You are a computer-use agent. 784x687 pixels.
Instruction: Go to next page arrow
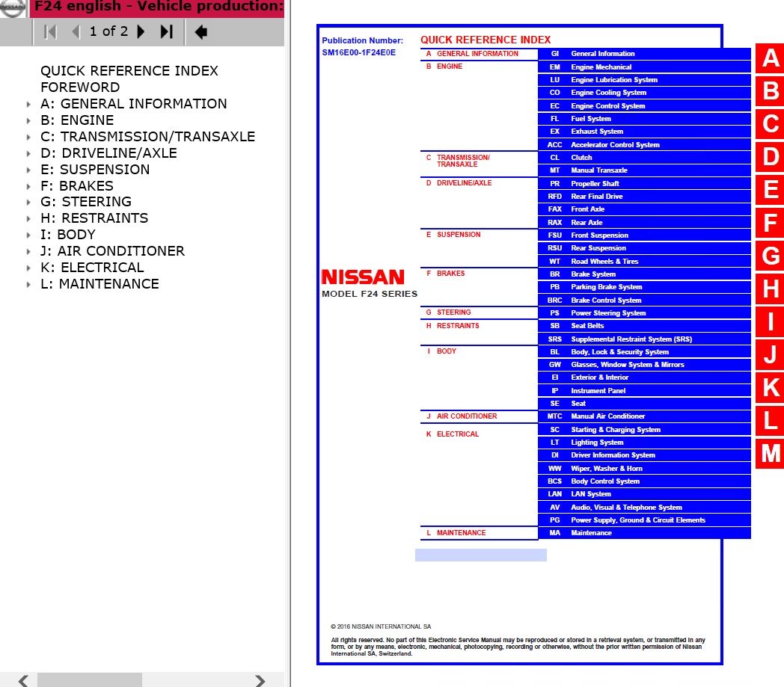click(141, 32)
